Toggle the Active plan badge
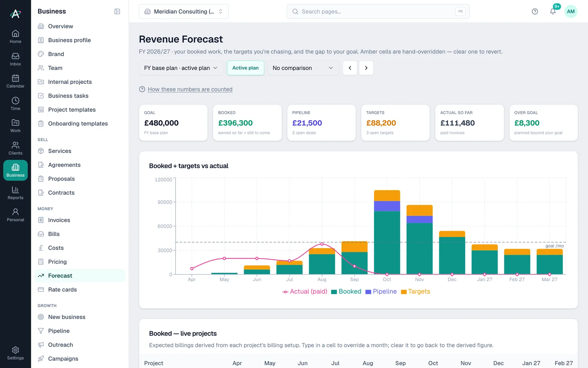The width and height of the screenshot is (588, 368). pos(245,68)
